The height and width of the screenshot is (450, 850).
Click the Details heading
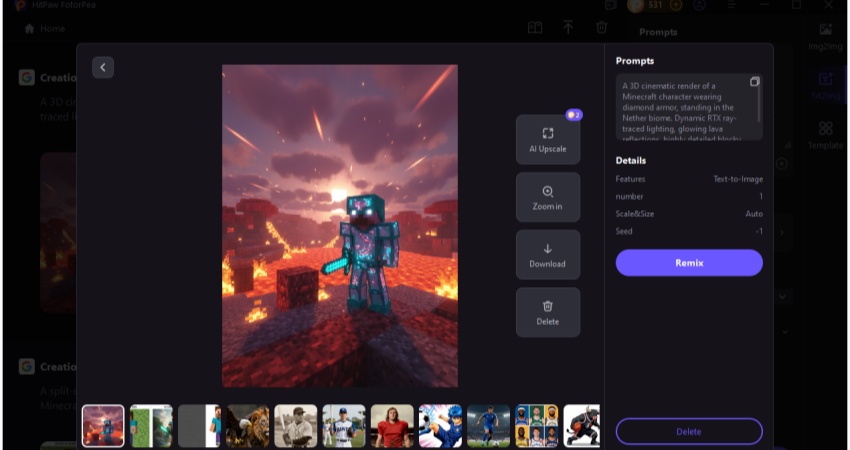coord(630,160)
